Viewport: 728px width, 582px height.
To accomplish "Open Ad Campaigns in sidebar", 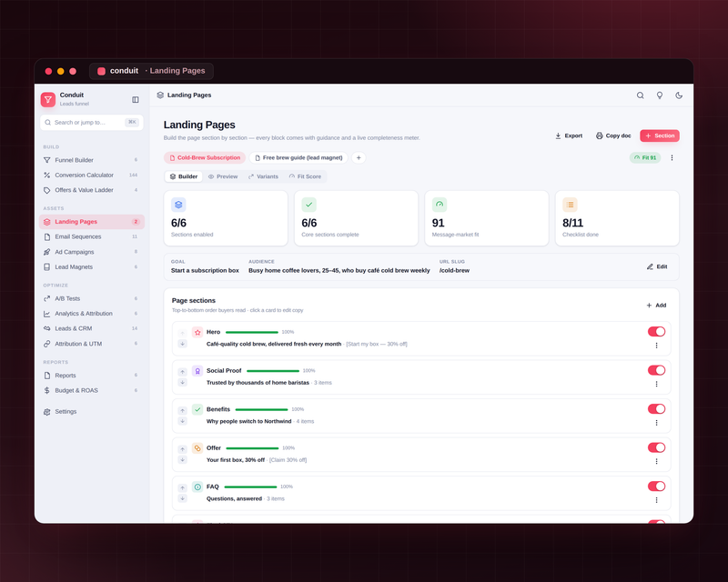I will pos(92,252).
